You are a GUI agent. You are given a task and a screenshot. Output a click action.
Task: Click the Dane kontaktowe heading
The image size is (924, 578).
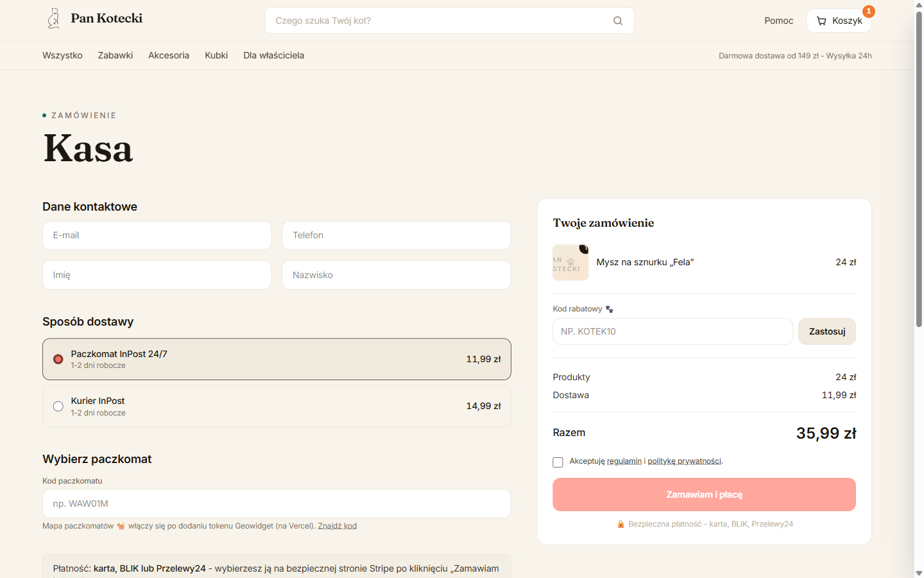coord(90,207)
